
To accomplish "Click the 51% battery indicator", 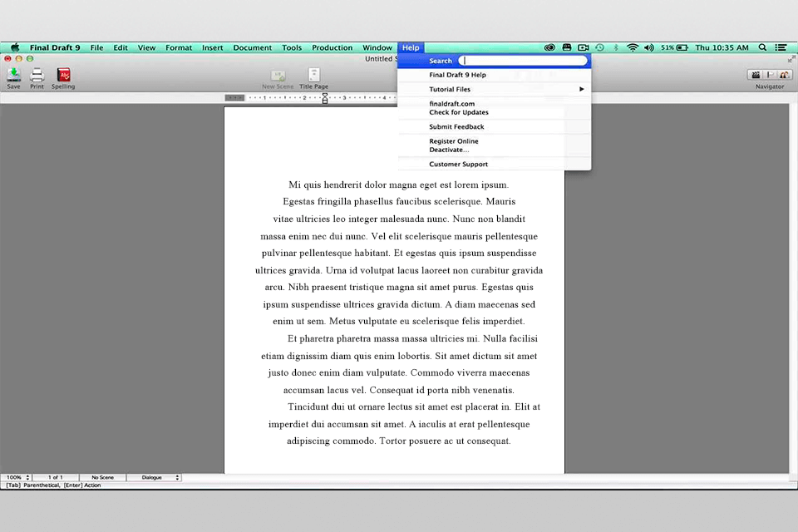I will pos(674,47).
